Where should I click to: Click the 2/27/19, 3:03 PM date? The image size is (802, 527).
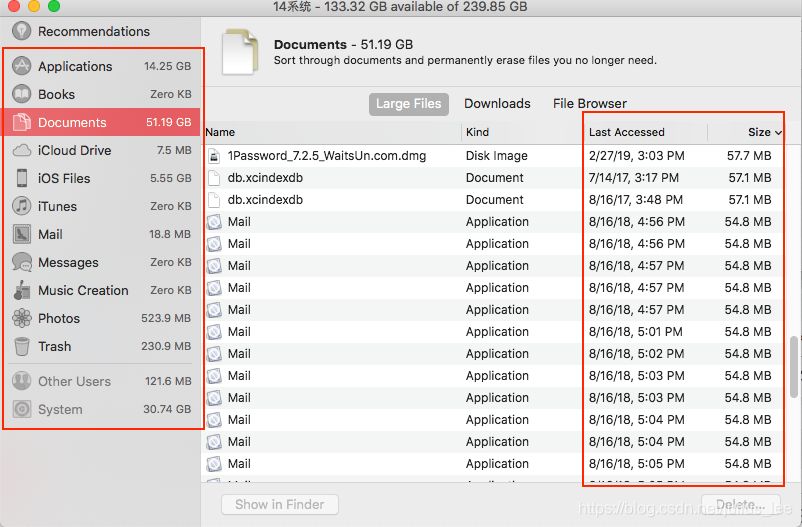[x=636, y=156]
